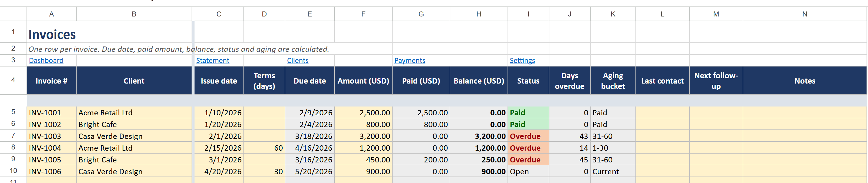868x183 pixels.
Task: Open the Settings link
Action: 522,61
